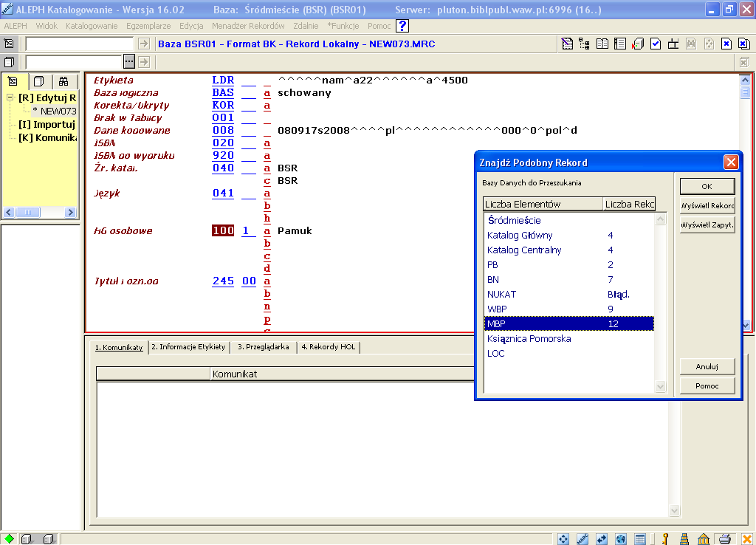Click the blue arrows swap icon in status bar
Viewport: 756px width, 545px height.
pyautogui.click(x=602, y=539)
